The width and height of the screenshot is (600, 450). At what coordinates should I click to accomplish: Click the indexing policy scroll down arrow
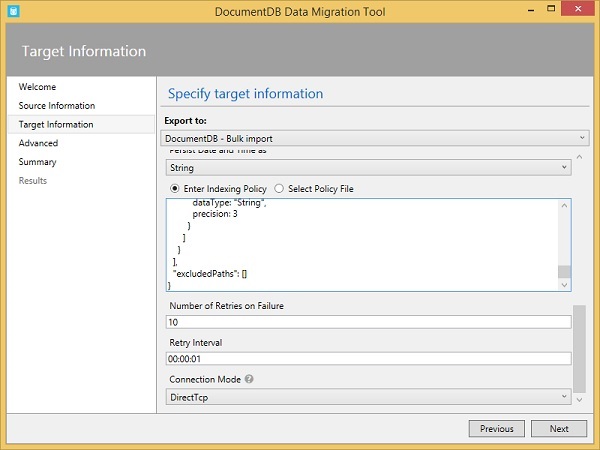click(x=564, y=285)
